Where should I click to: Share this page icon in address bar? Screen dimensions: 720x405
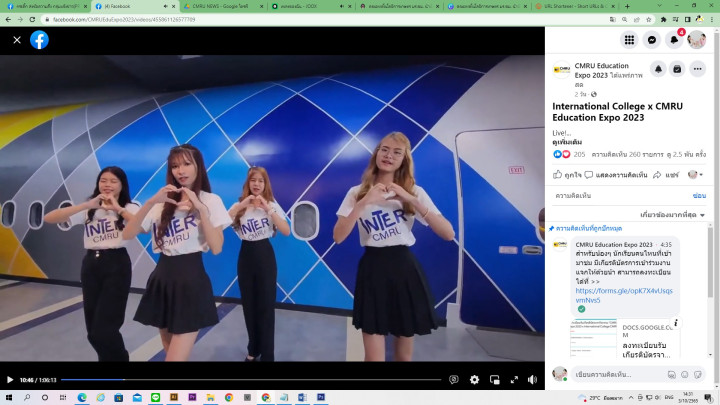click(636, 20)
